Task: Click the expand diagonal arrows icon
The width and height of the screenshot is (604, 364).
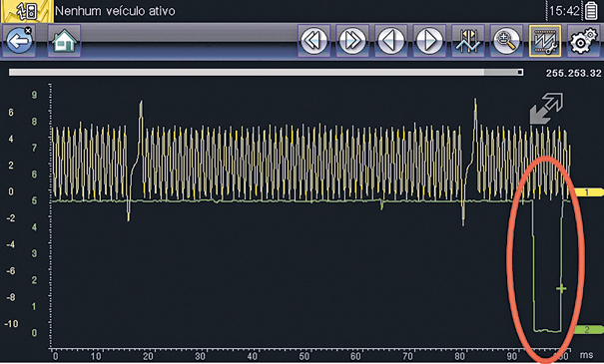Action: tap(546, 109)
